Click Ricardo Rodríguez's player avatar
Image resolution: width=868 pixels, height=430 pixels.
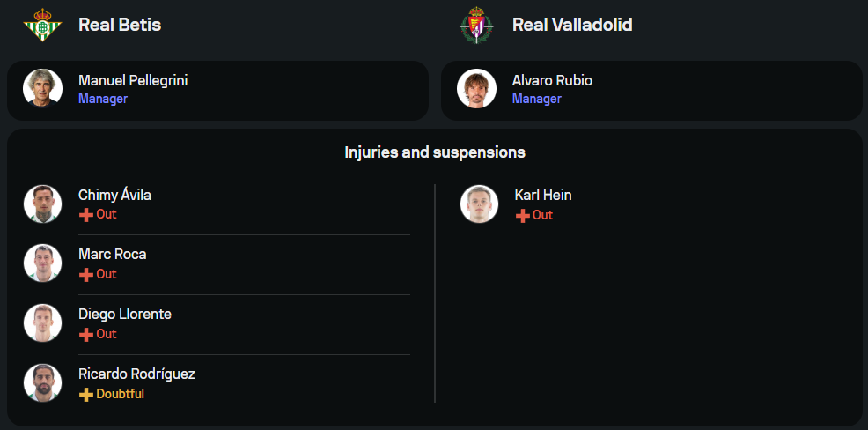click(x=42, y=383)
